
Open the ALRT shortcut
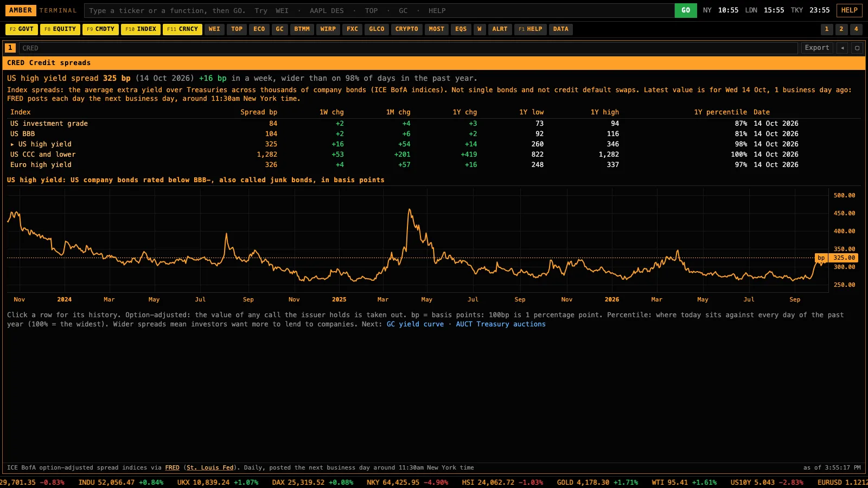(500, 29)
